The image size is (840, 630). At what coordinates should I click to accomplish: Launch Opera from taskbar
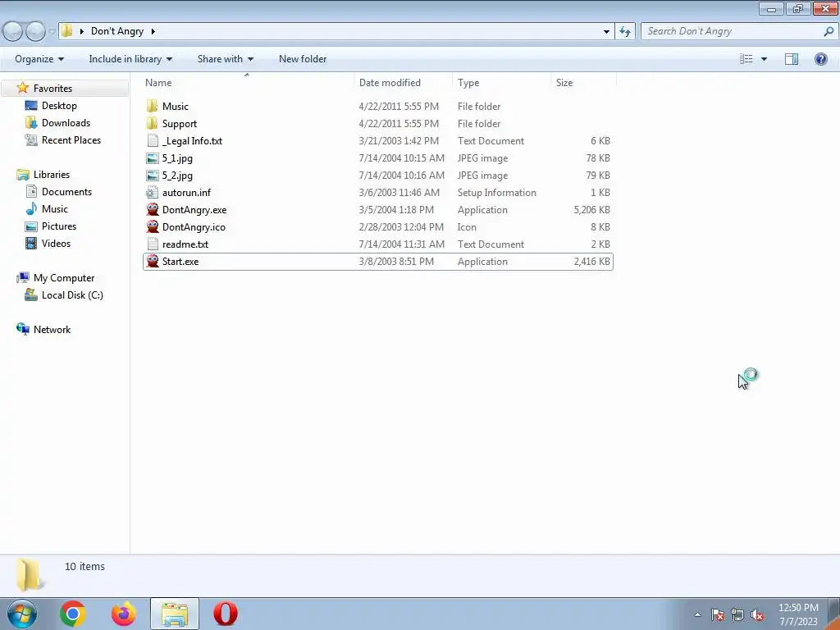[226, 614]
